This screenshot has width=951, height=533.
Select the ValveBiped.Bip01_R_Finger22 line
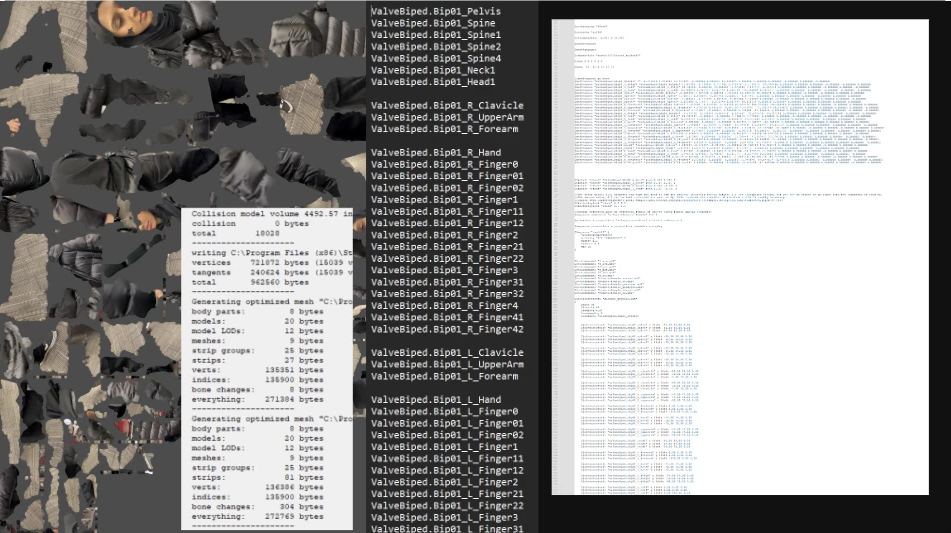click(x=448, y=258)
